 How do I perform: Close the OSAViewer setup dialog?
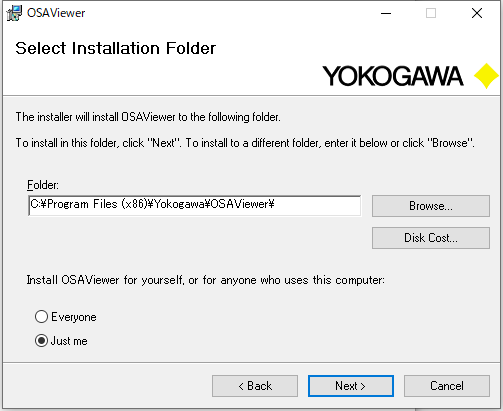coord(477,13)
